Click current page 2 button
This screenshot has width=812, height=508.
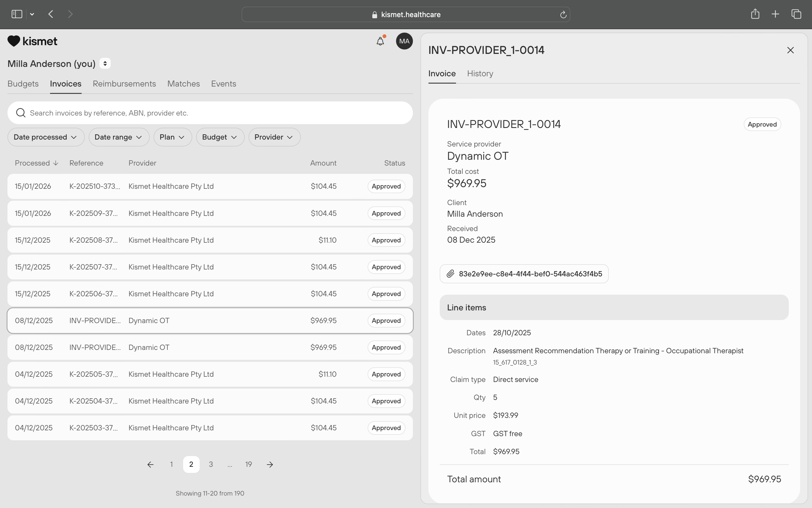tap(191, 464)
